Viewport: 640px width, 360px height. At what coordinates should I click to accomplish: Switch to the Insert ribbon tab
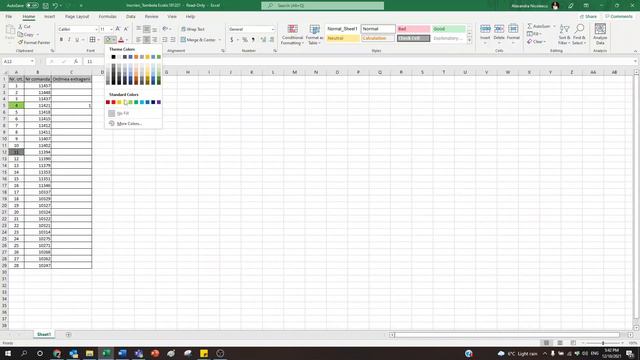(49, 17)
